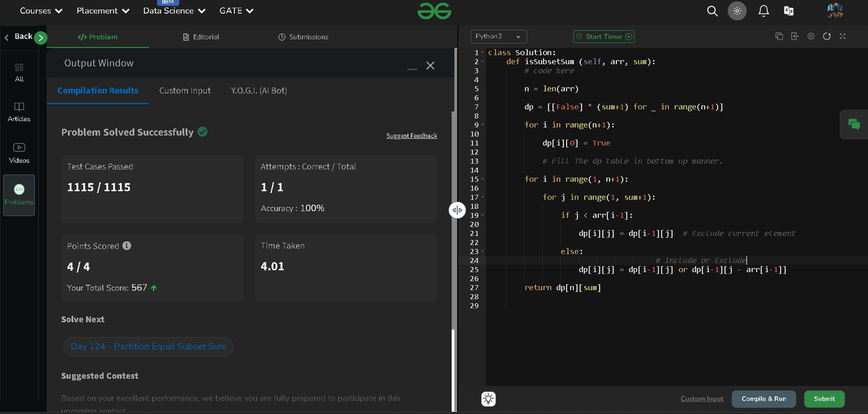Image resolution: width=868 pixels, height=414 pixels.
Task: Open Day 124 Partition Equal Subset Sum
Action: pyautogui.click(x=148, y=346)
